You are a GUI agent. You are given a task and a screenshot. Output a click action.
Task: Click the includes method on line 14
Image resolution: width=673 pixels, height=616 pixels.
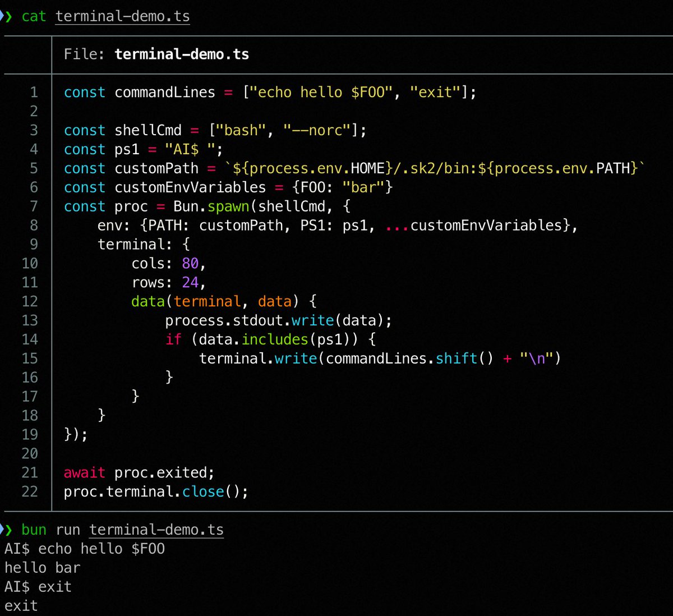tap(275, 339)
